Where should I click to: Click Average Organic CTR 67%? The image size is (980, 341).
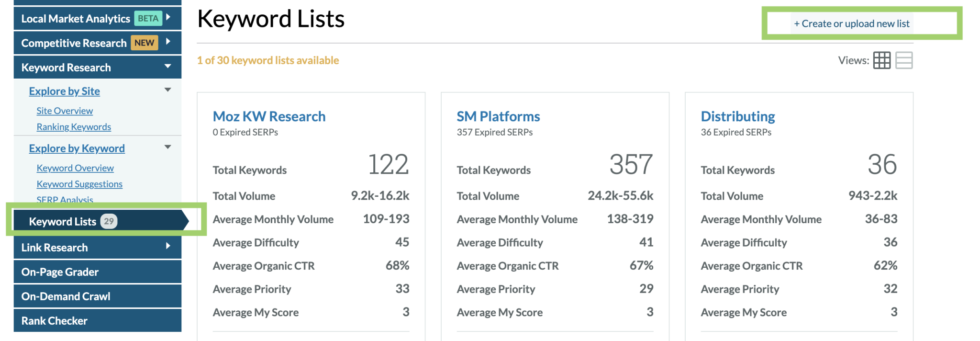click(641, 265)
